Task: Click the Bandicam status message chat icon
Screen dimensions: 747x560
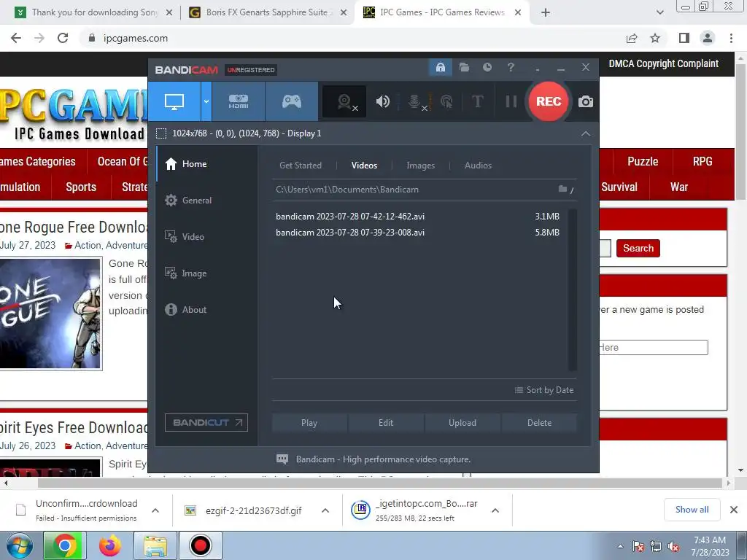Action: tap(282, 459)
